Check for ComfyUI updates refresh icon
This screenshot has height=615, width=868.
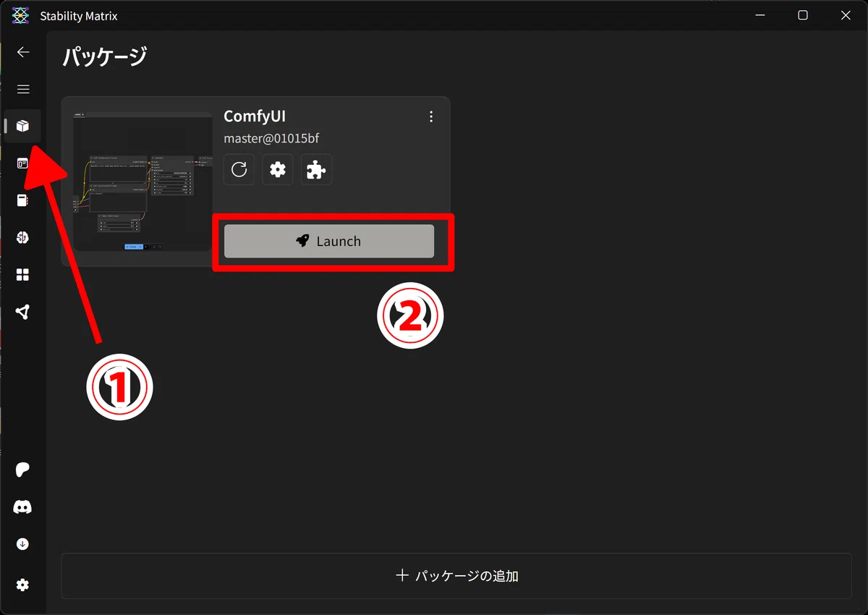tap(239, 170)
